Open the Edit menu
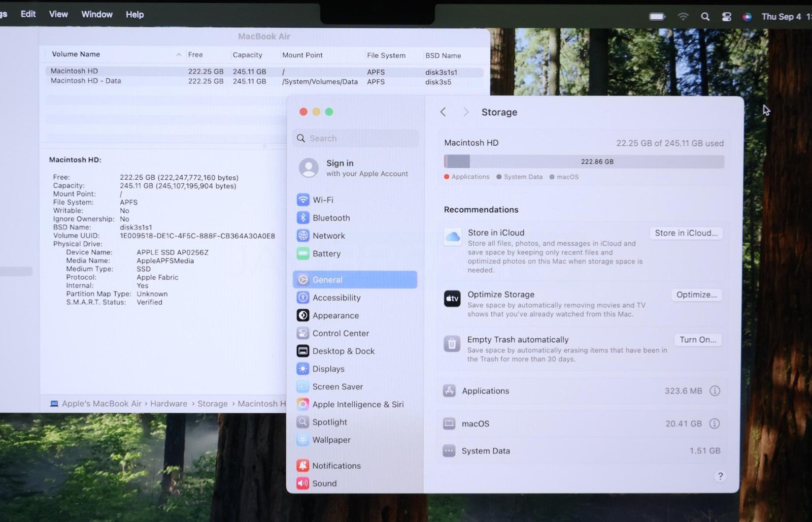Viewport: 812px width, 522px height. pos(28,14)
